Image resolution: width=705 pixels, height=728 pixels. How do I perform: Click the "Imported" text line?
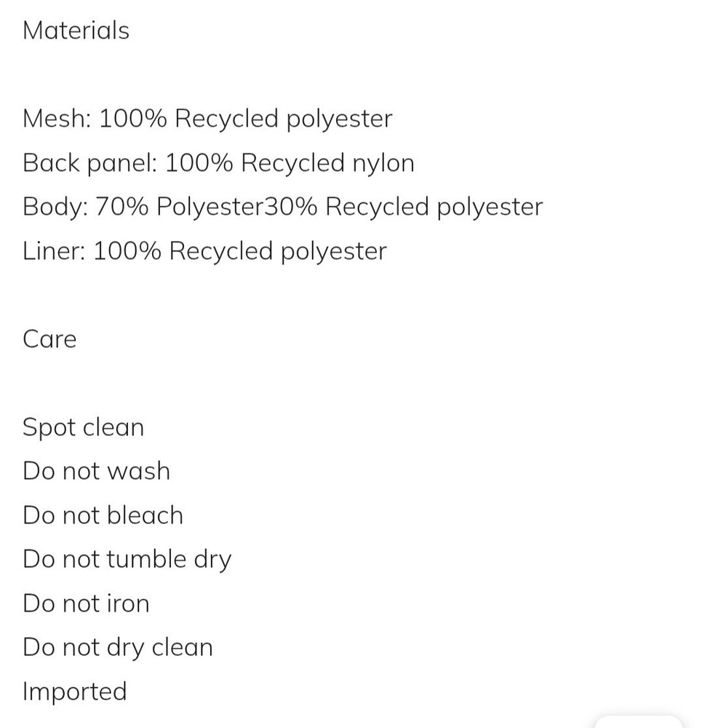[x=74, y=692]
